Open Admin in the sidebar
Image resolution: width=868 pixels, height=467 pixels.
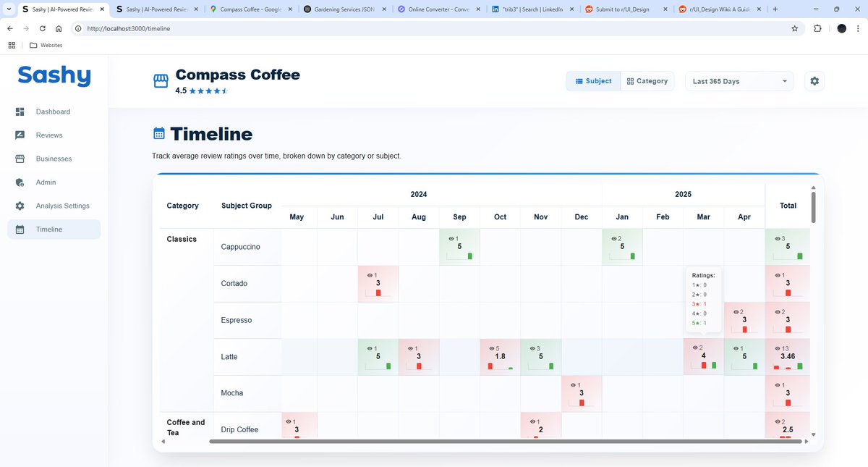click(54, 182)
